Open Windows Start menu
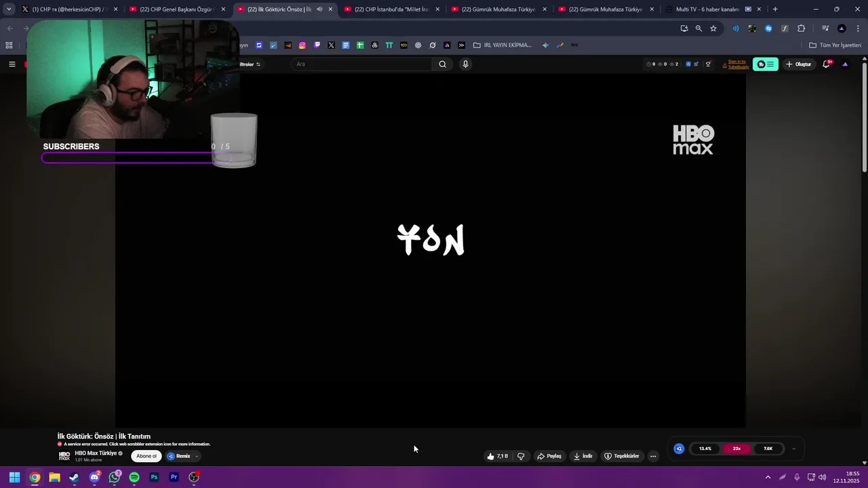 click(14, 477)
